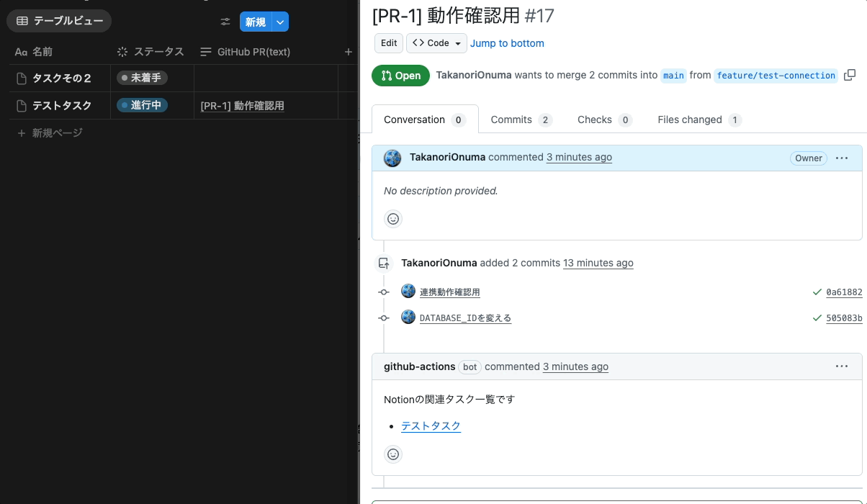This screenshot has height=504, width=867.
Task: Click the 新規 button in Notion
Action: point(256,22)
